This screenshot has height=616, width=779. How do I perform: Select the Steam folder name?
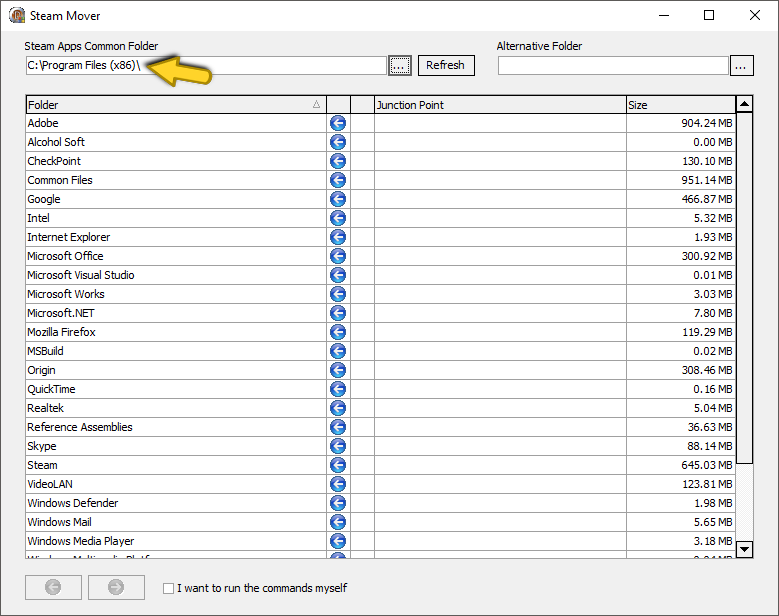point(42,465)
